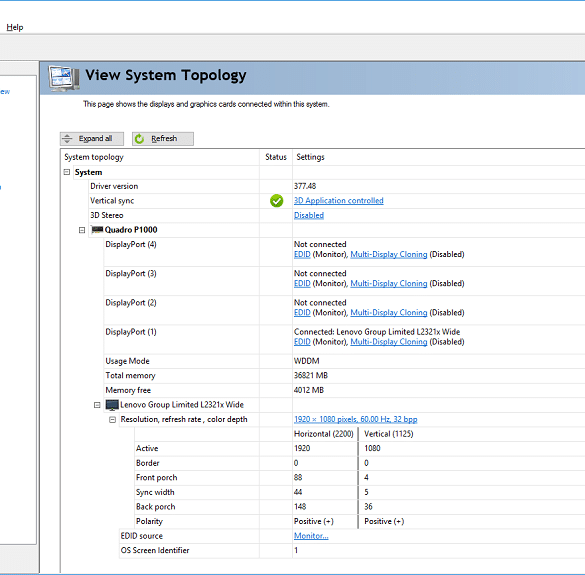Select the Back porch row label
The width and height of the screenshot is (585, 575).
pos(155,507)
